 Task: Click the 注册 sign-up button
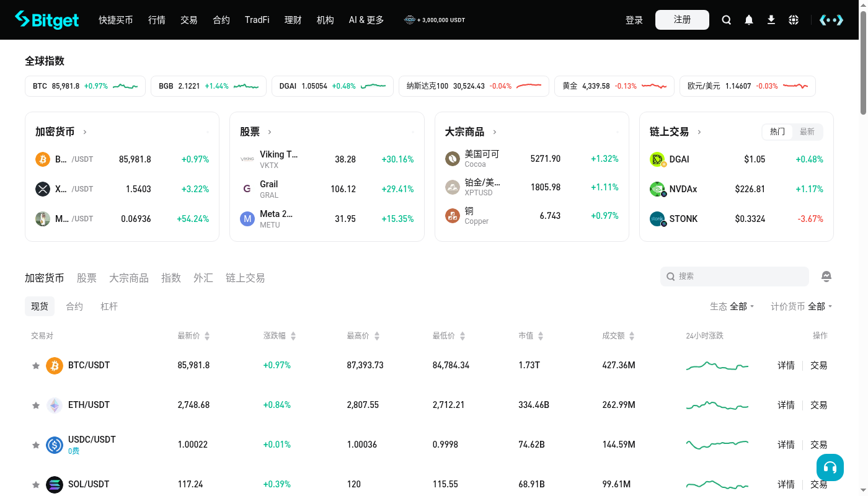[x=682, y=20]
